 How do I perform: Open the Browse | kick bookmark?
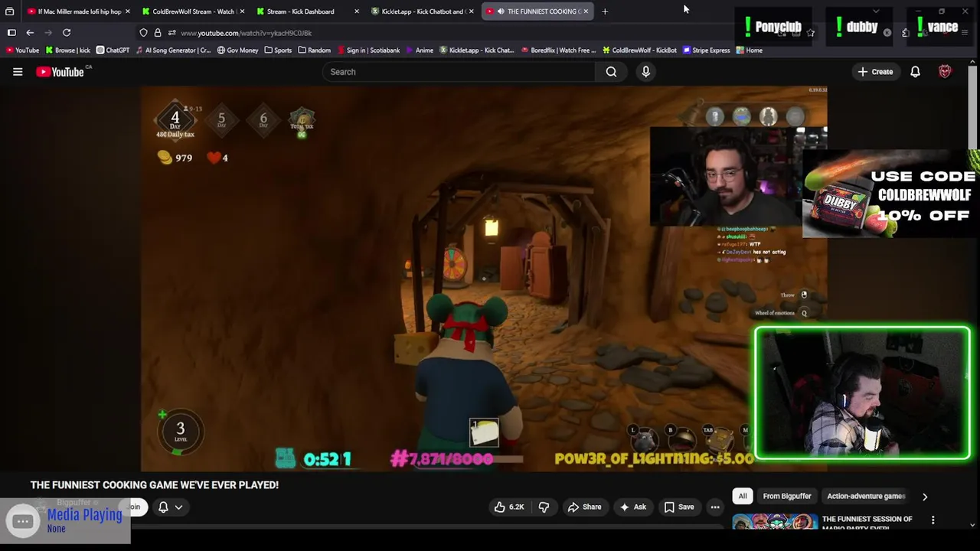click(68, 51)
